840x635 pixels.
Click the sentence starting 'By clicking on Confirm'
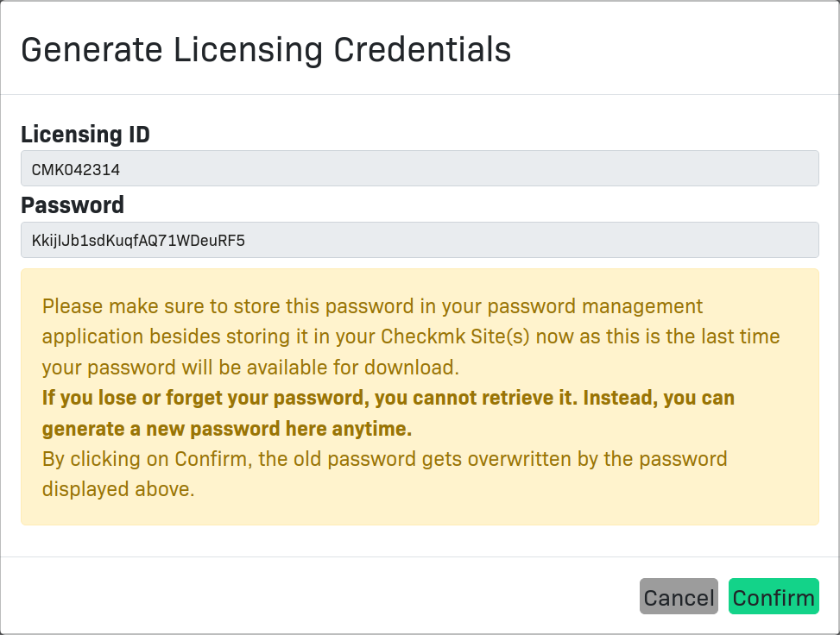[x=385, y=474]
